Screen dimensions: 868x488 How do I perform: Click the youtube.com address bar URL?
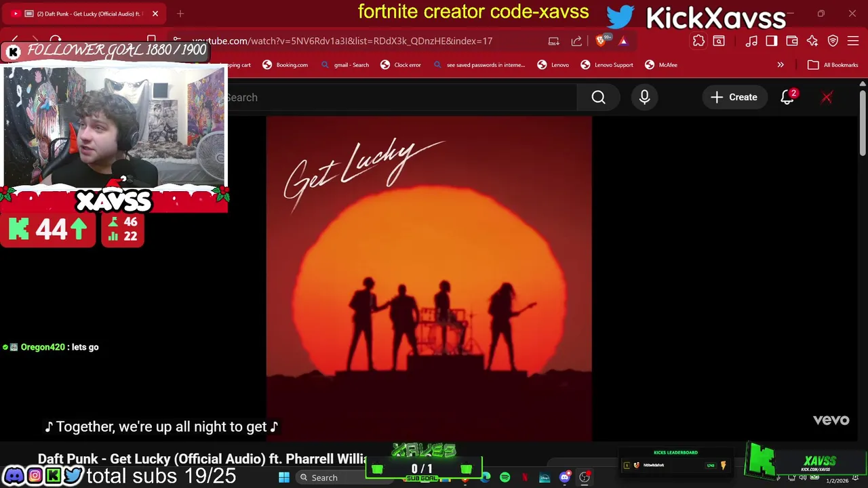[x=342, y=41]
